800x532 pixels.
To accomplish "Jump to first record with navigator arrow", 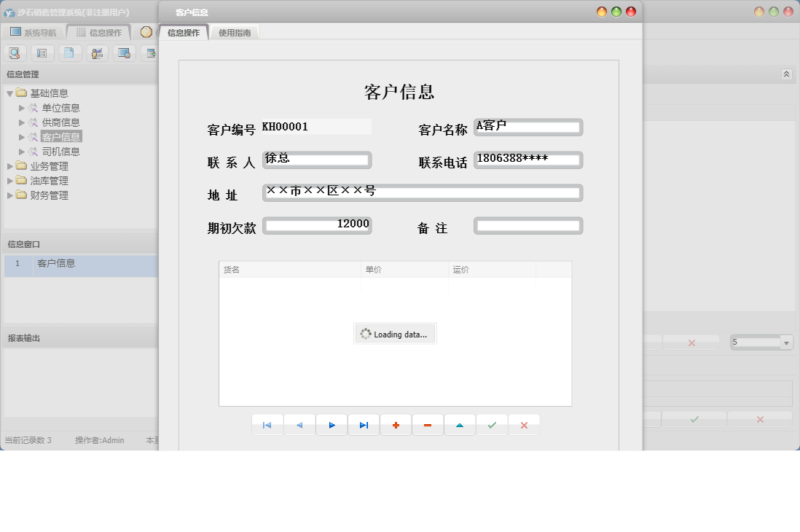I will 267,424.
